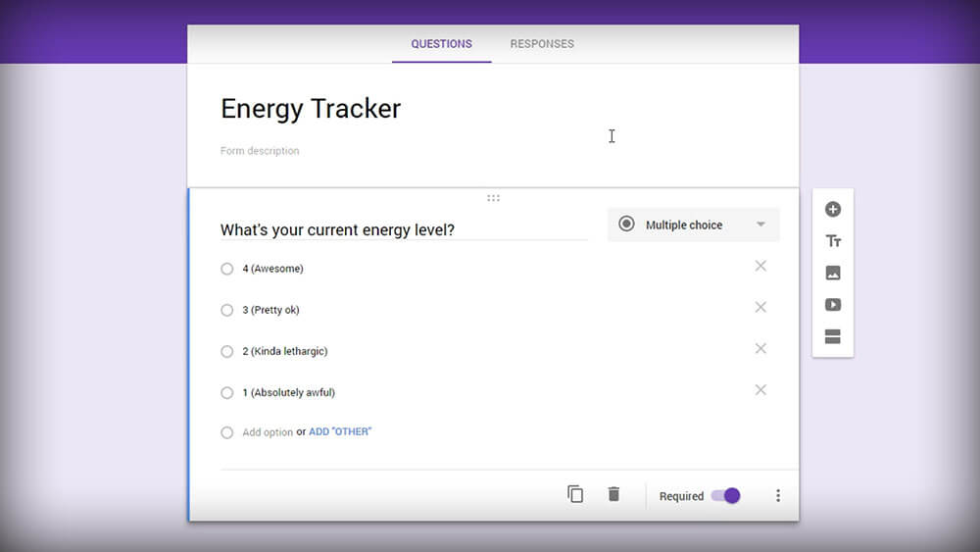
Task: Add a title and description block
Action: pyautogui.click(x=833, y=241)
